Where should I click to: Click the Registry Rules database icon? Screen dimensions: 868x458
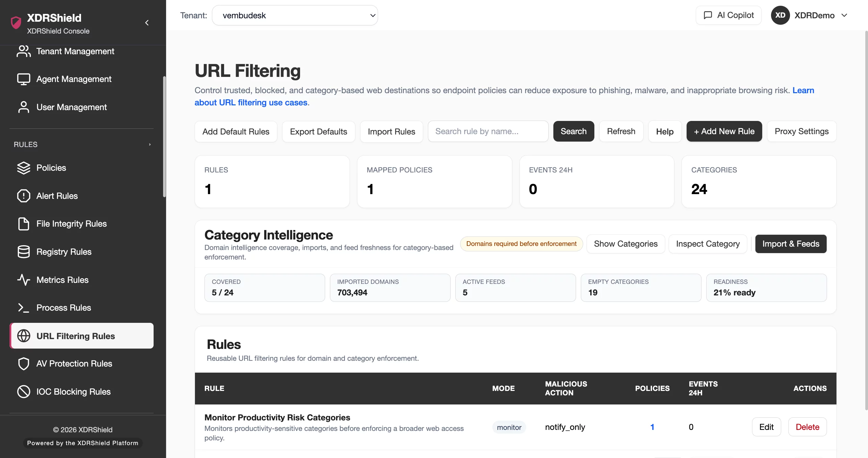tap(24, 252)
